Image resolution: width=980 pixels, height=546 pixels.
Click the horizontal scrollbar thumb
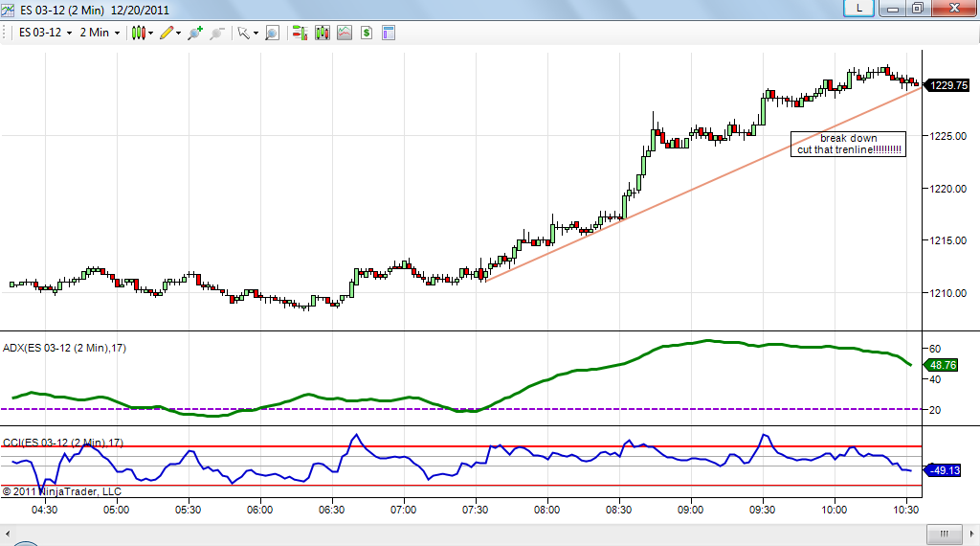click(944, 534)
